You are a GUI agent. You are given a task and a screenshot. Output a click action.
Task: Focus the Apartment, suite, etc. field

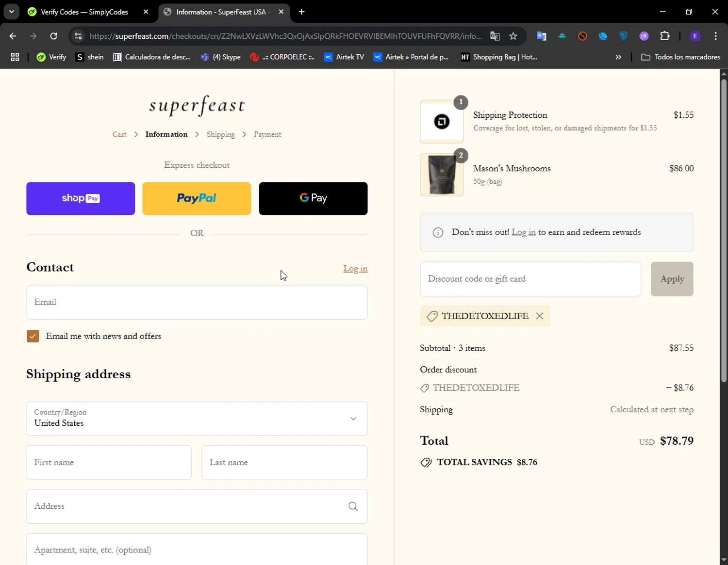coord(197,549)
